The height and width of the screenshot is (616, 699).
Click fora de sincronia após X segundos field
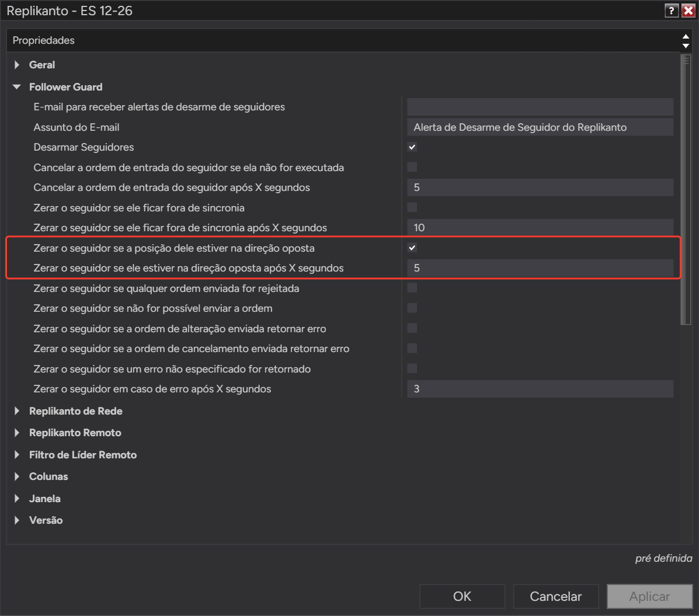540,228
